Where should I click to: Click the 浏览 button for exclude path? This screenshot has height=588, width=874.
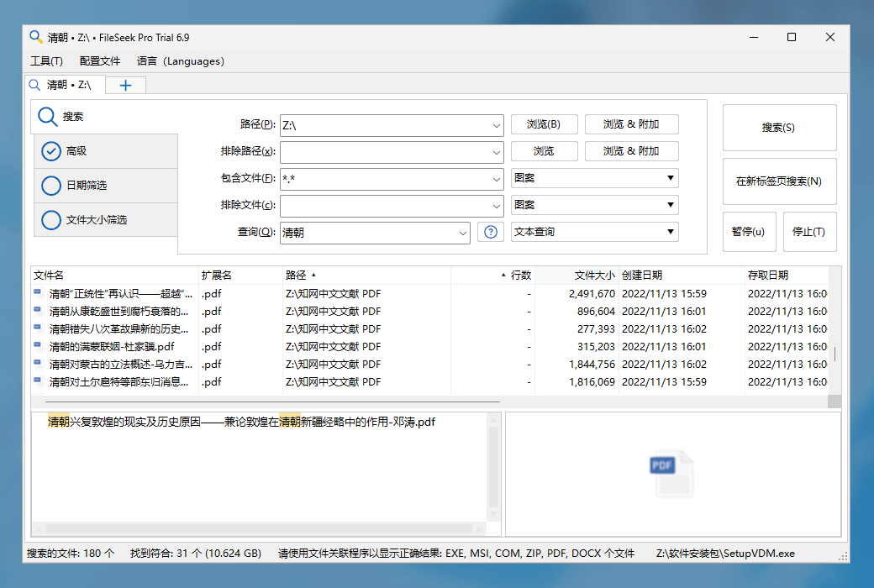544,151
